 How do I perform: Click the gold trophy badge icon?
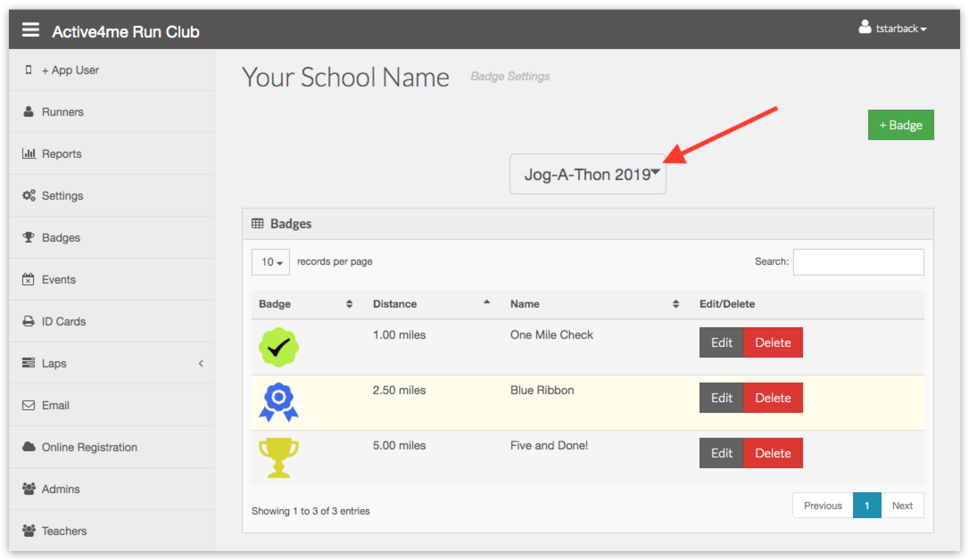point(279,457)
